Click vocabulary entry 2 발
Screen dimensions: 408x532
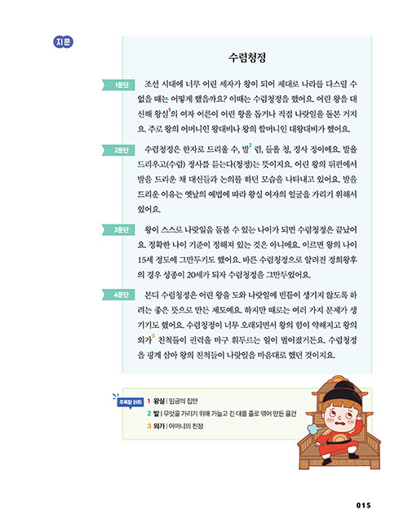click(x=222, y=414)
